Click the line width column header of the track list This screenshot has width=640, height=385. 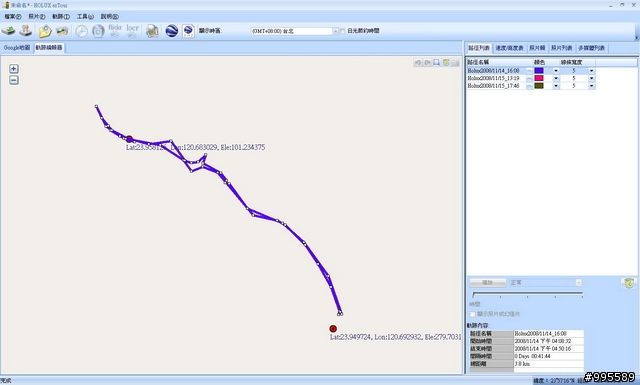(578, 62)
